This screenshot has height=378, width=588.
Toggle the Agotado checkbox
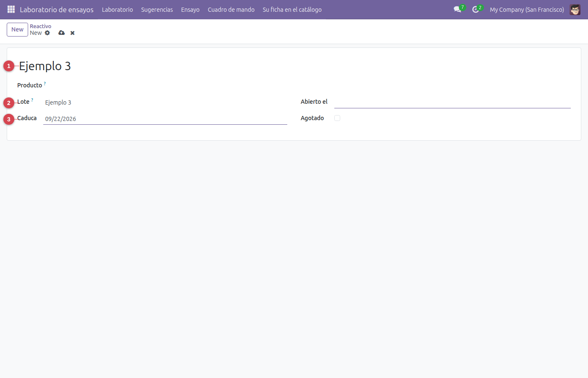coord(337,118)
